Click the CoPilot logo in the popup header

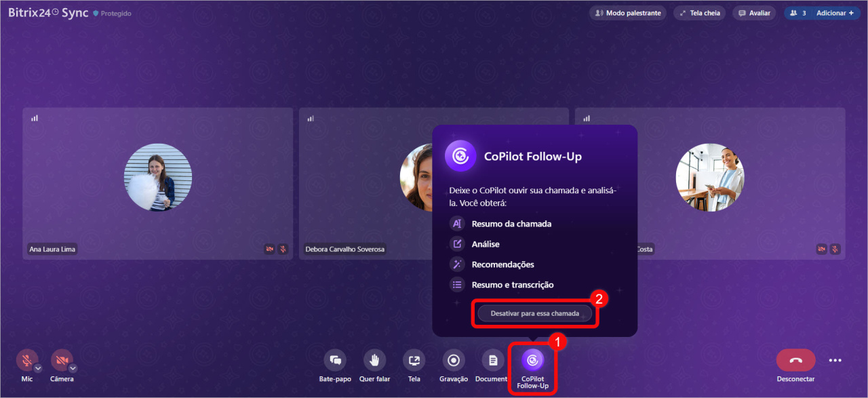coord(460,156)
